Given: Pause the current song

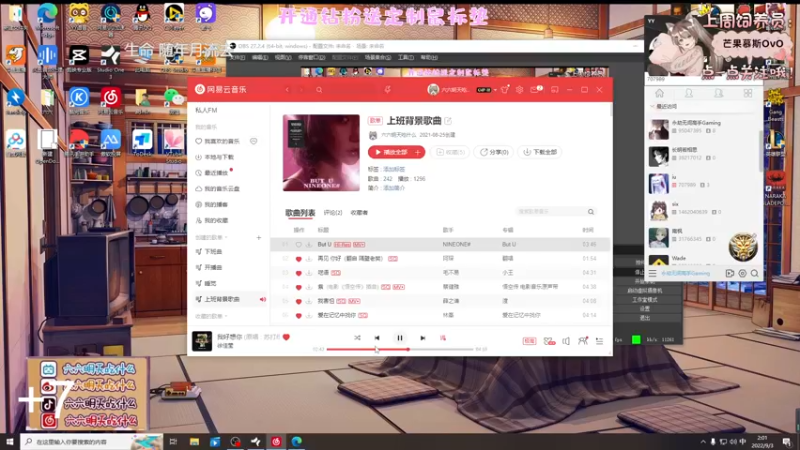Looking at the screenshot, I should coord(400,338).
